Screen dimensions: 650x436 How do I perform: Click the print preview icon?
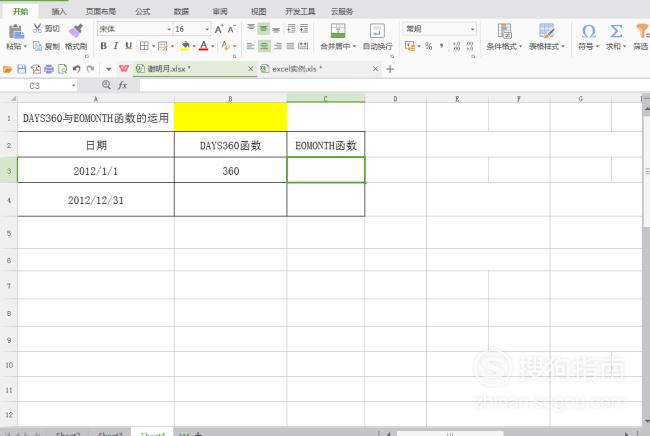(63, 69)
